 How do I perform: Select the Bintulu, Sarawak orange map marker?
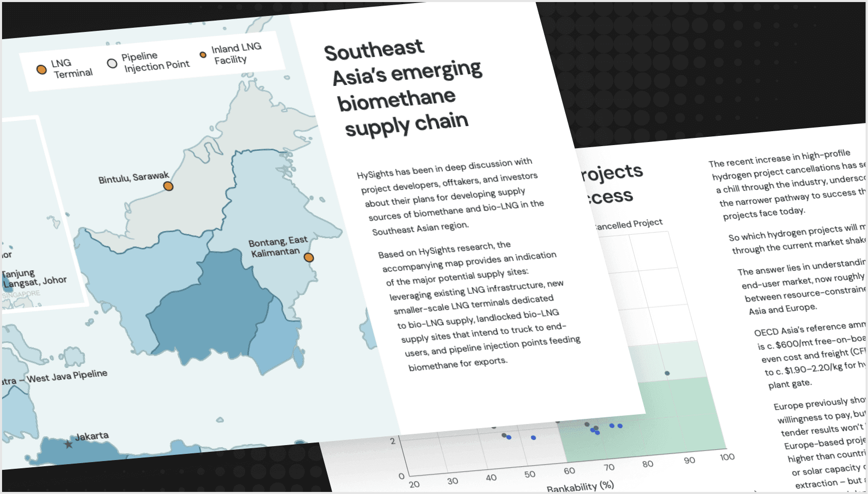click(168, 186)
